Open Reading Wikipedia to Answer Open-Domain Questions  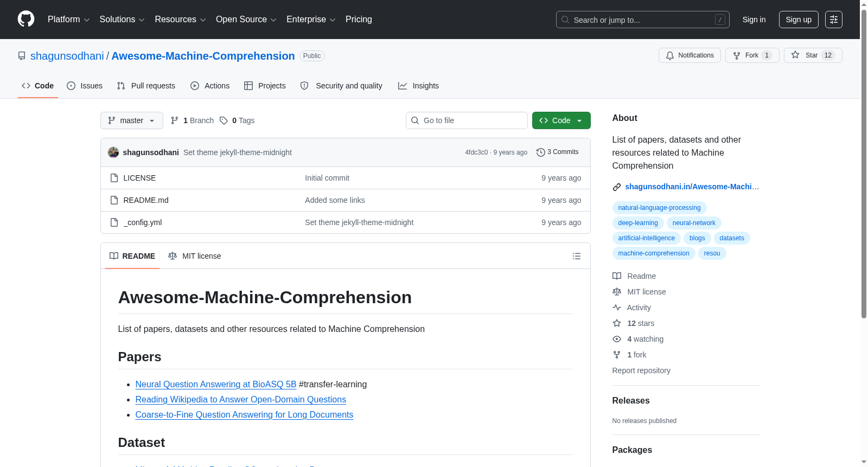click(x=241, y=399)
